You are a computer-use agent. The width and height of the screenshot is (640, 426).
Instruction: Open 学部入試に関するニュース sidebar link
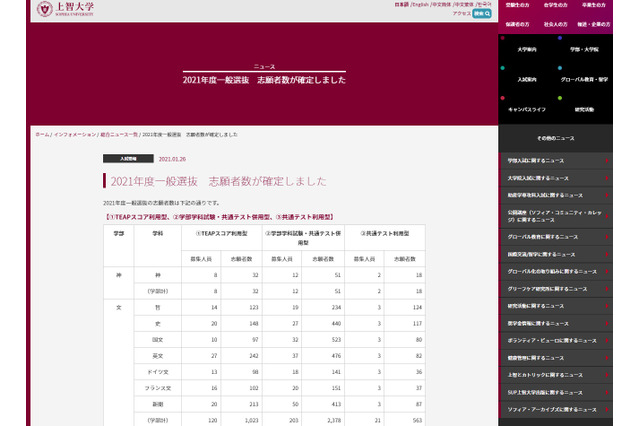[556, 161]
